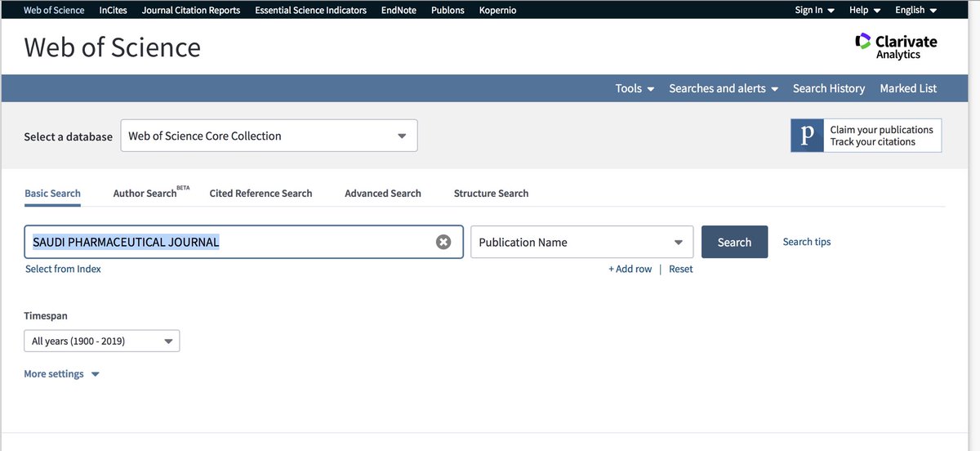Open Search History
The height and width of the screenshot is (451, 980).
pos(829,88)
